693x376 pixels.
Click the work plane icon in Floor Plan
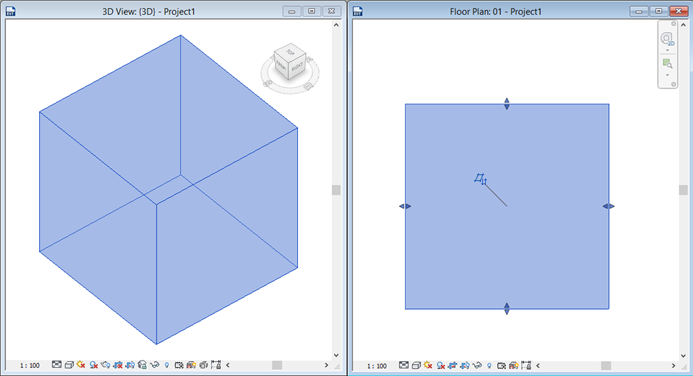pyautogui.click(x=480, y=179)
